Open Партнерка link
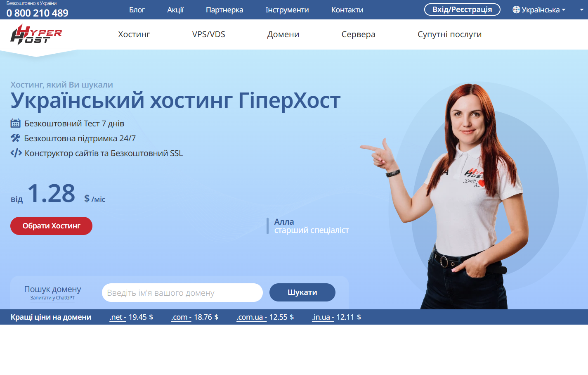 224,9
